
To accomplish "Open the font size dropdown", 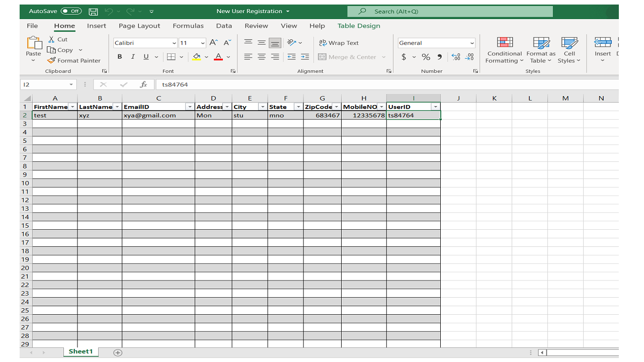I will click(203, 43).
